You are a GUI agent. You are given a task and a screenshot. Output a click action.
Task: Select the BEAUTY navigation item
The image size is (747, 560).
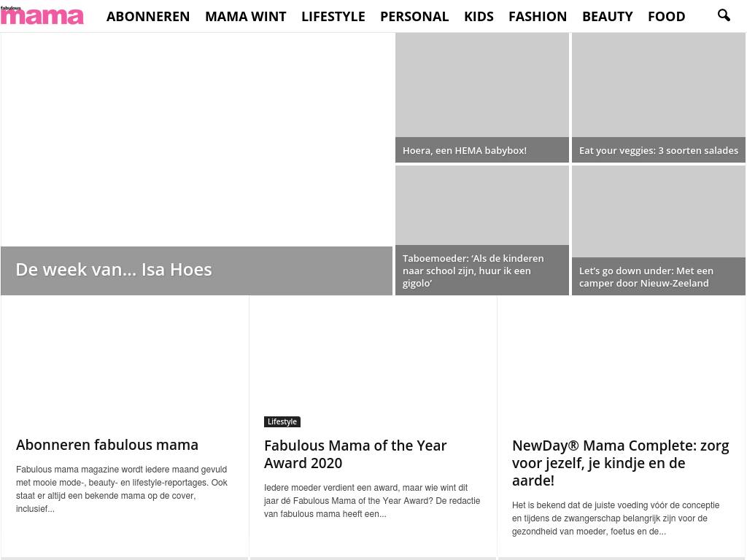pyautogui.click(x=607, y=16)
